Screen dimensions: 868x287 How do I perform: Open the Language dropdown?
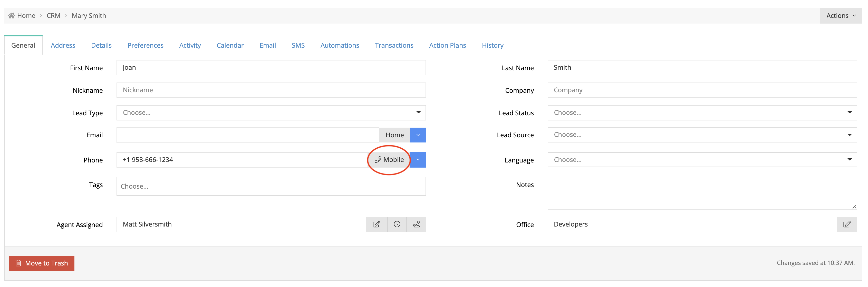(702, 160)
